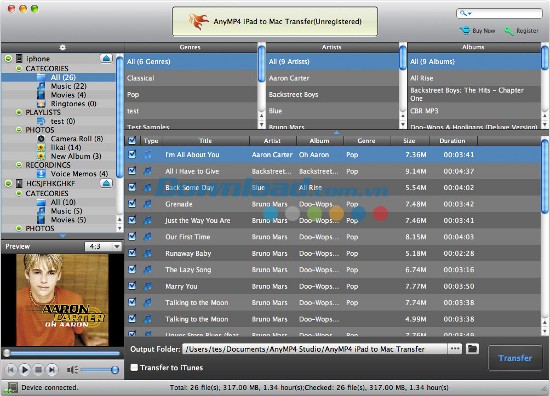Select Aaron Carter artist filter

pyautogui.click(x=333, y=78)
